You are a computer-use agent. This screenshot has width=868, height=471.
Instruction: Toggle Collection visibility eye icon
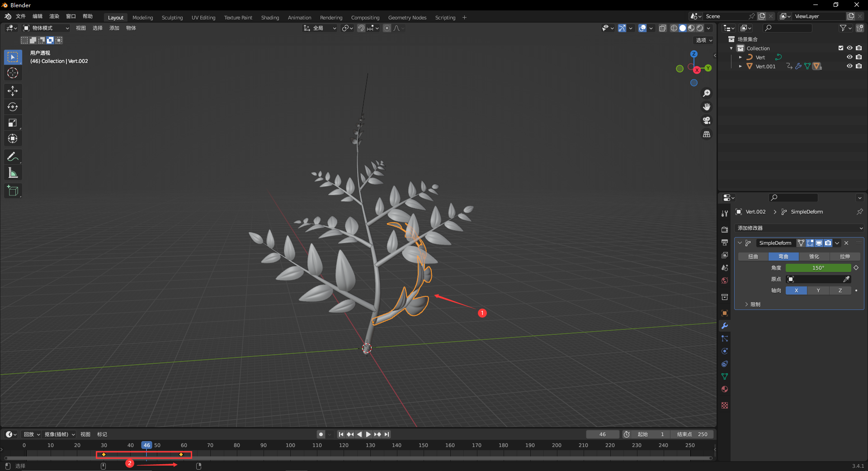[x=850, y=48]
